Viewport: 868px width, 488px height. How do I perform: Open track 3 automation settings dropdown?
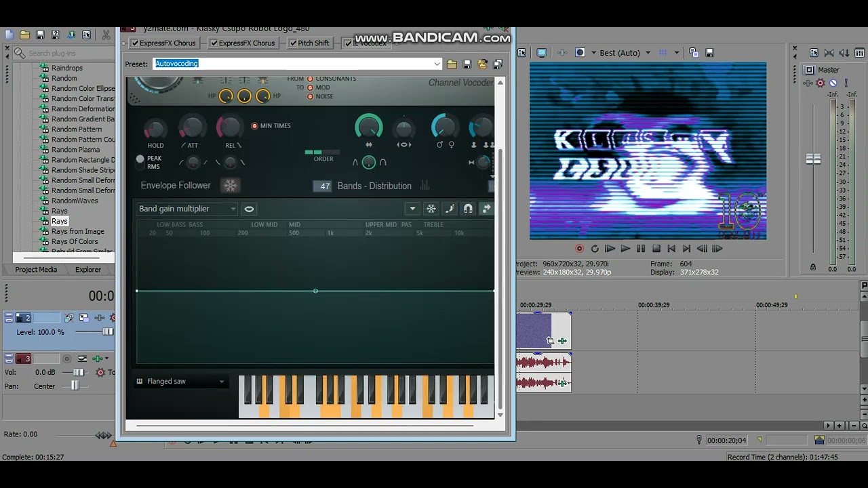[x=106, y=359]
